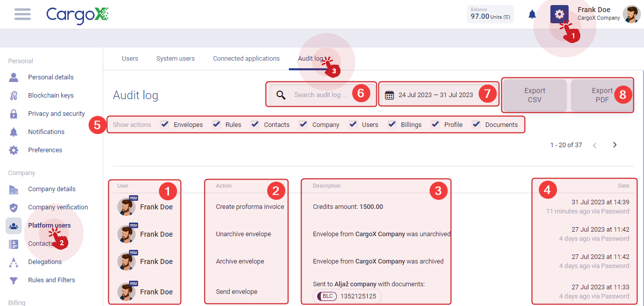Uncheck the Contacts action filter

pos(255,124)
